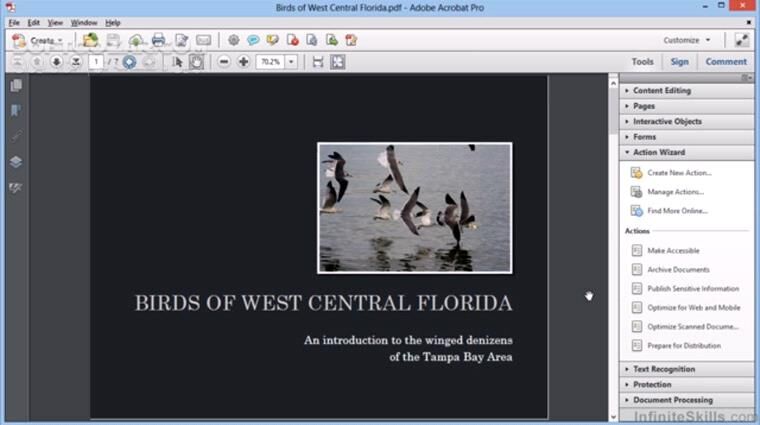Click Create New Action link
Viewport: 760px width, 425px height.
[x=679, y=173]
